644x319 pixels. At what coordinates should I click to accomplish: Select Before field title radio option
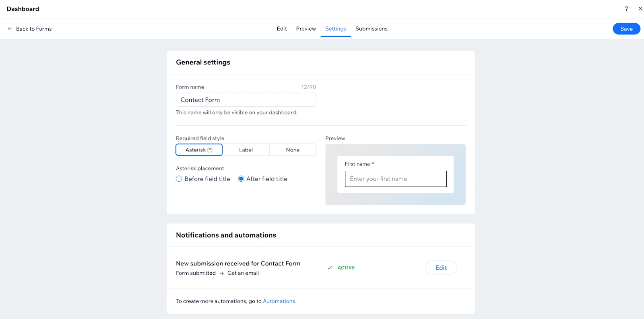coord(179,179)
